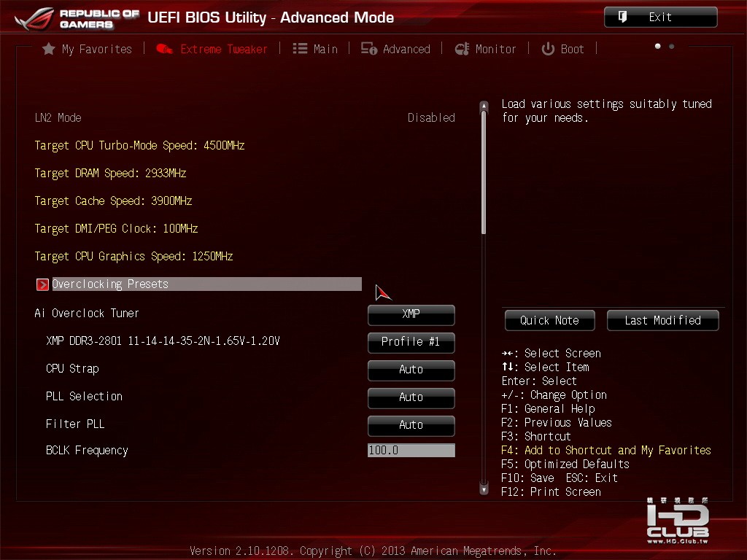Click the power icon beside Boot

pos(548,49)
